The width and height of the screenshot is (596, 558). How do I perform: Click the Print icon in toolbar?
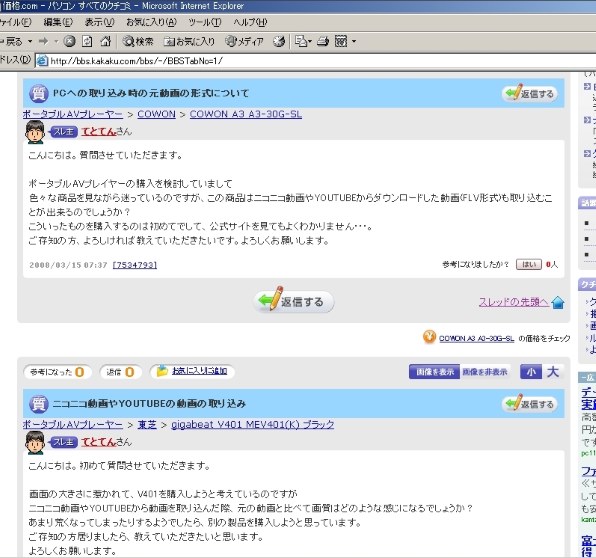click(323, 41)
